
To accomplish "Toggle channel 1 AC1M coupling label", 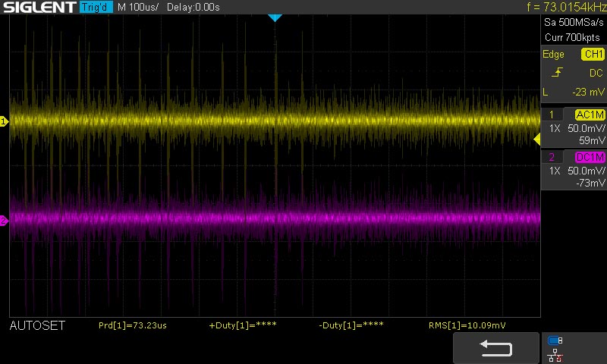I will (x=590, y=115).
